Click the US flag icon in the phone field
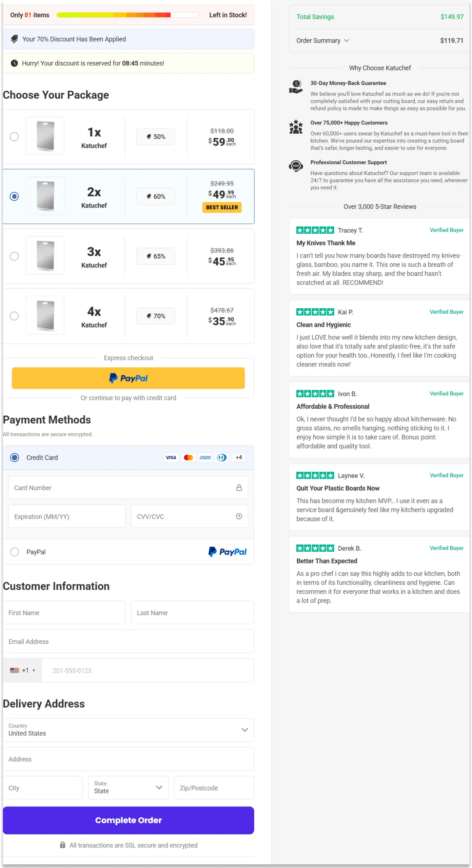 [x=15, y=670]
